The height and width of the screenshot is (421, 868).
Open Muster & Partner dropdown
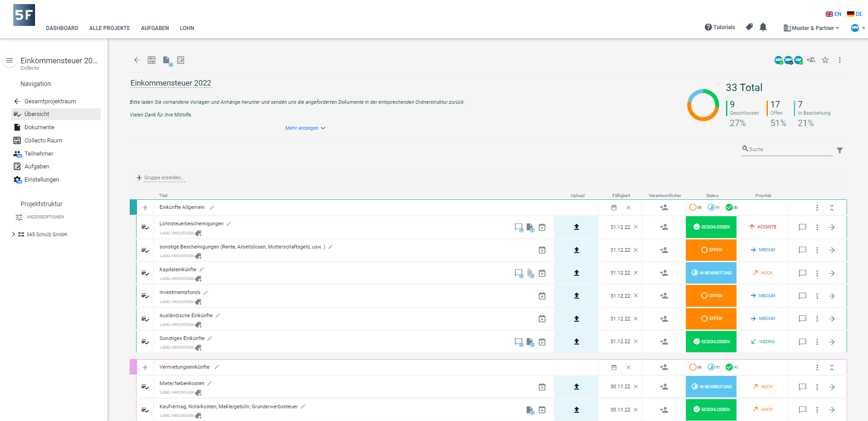click(812, 28)
